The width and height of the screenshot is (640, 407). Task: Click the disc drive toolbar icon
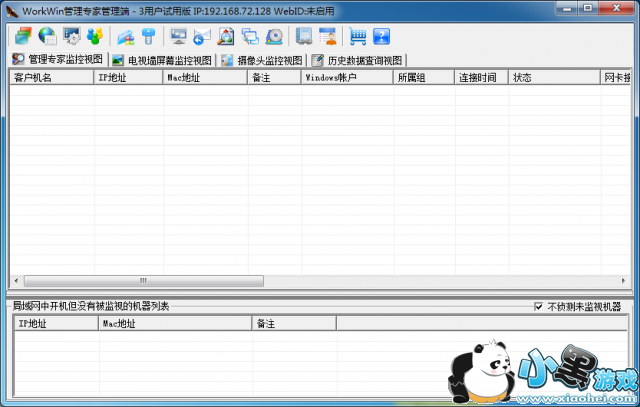coord(274,36)
